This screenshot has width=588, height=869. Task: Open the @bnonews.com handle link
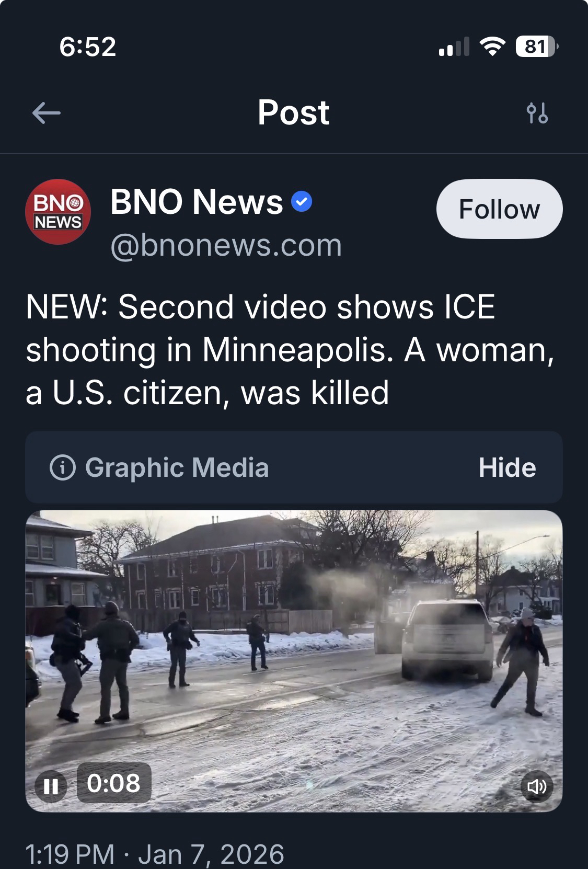coord(226,245)
